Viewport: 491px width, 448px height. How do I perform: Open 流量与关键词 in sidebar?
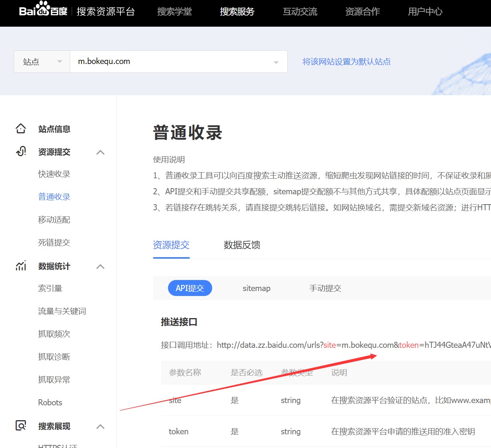[x=62, y=311]
